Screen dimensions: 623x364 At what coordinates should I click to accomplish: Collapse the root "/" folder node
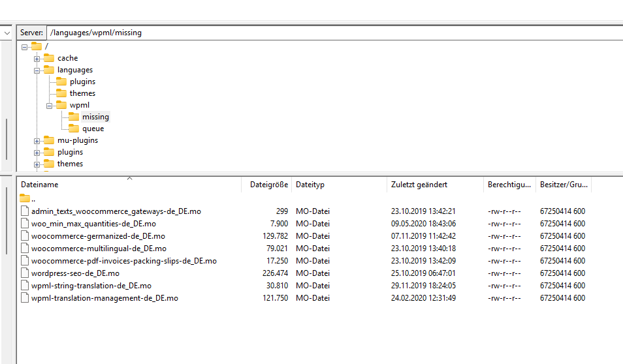click(x=25, y=47)
